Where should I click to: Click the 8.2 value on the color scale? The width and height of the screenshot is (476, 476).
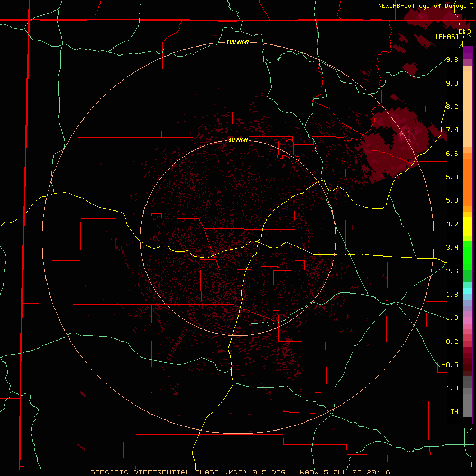tap(452, 106)
